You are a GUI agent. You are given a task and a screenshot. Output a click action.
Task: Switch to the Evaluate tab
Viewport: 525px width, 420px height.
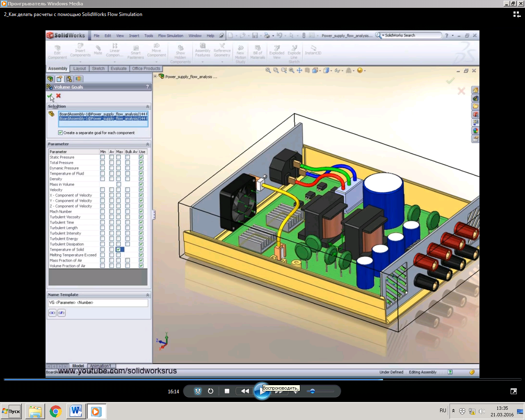pos(119,68)
